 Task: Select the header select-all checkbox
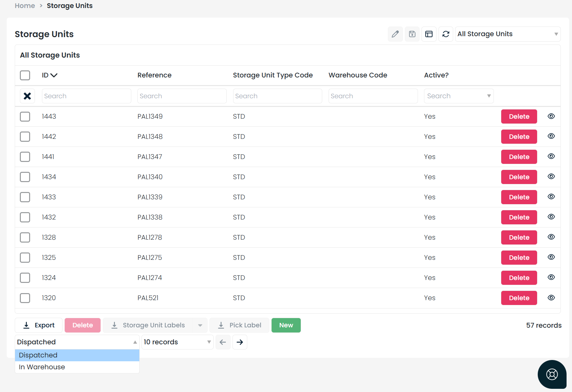[25, 75]
